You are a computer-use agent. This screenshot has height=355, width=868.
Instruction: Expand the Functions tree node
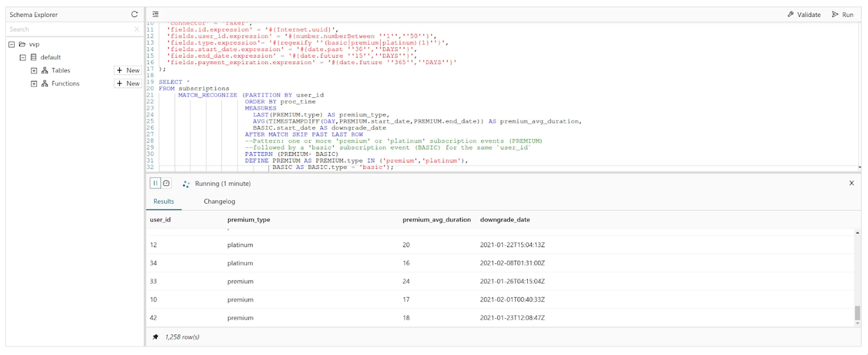click(34, 84)
